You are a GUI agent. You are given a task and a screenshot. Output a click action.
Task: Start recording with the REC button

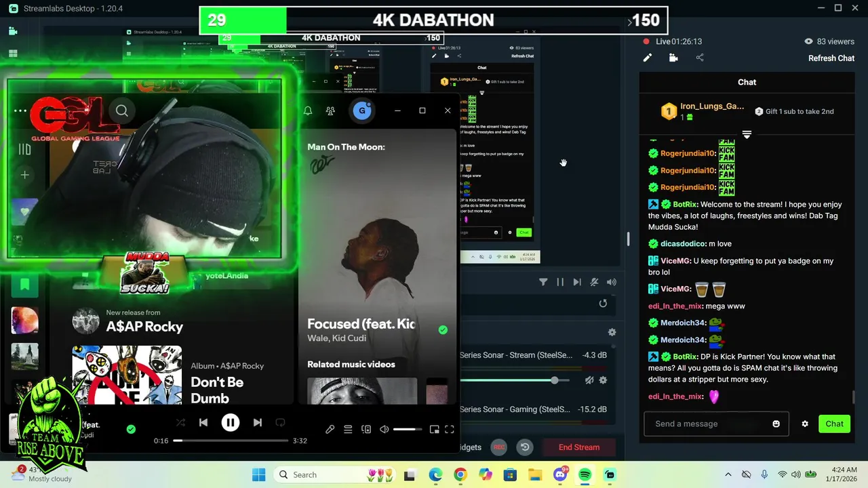point(499,447)
